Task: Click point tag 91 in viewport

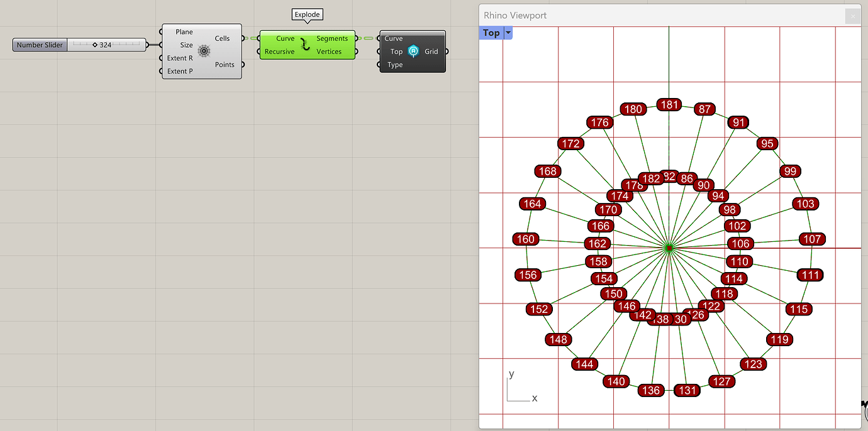Action: click(x=738, y=123)
